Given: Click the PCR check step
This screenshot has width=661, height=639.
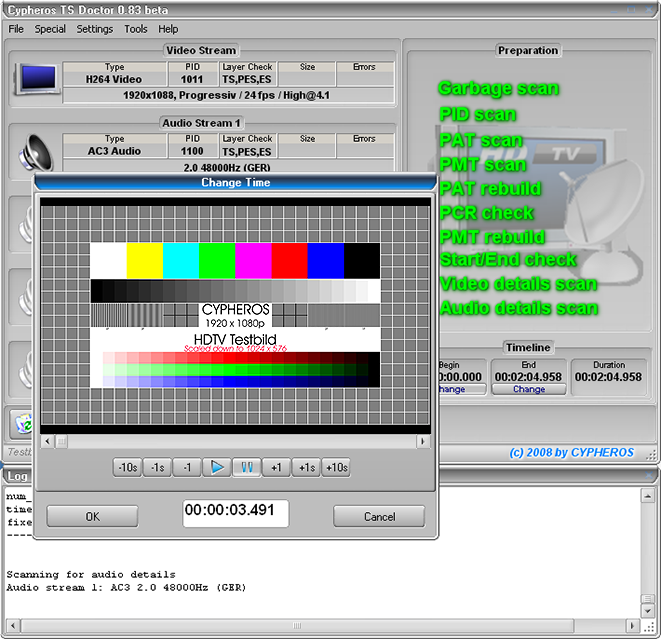Looking at the screenshot, I should point(486,212).
